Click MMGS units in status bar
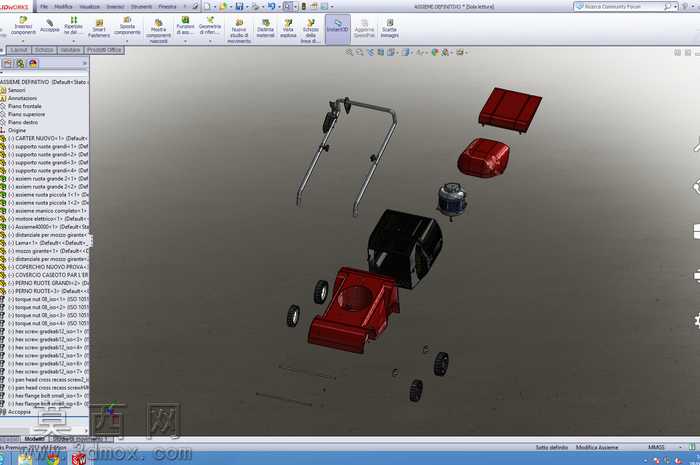Screen dimensions: 700x465 [656, 447]
